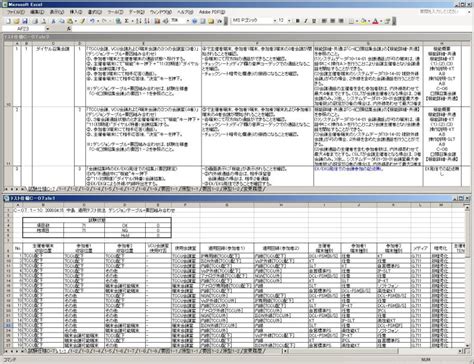This screenshot has height=364, width=474.
Task: Toggle Underline formatting button
Action: click(314, 21)
